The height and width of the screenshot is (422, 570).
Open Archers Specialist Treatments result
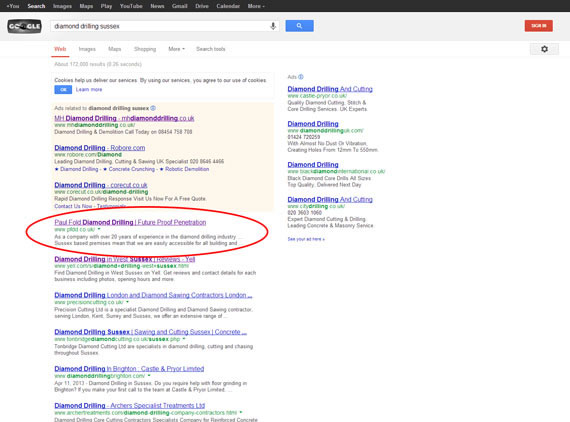(x=130, y=406)
